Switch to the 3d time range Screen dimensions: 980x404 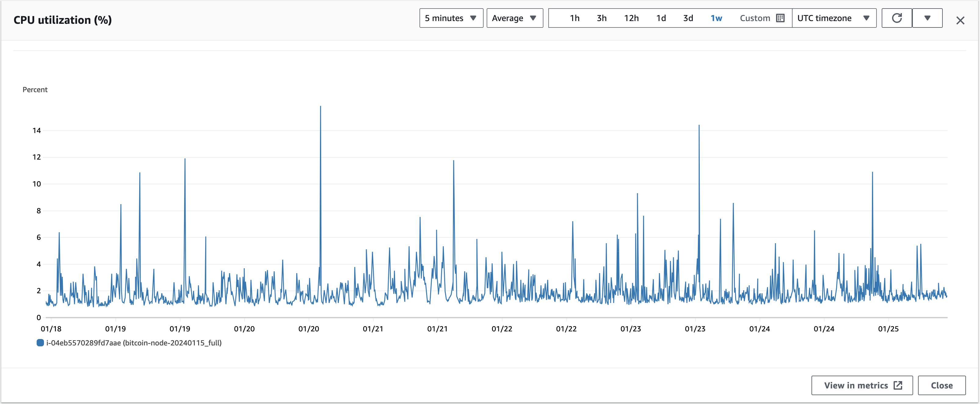click(x=688, y=18)
